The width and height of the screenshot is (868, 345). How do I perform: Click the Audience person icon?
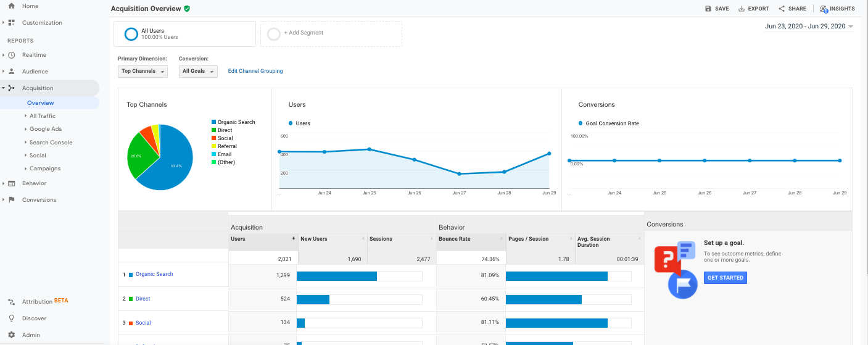(x=11, y=72)
